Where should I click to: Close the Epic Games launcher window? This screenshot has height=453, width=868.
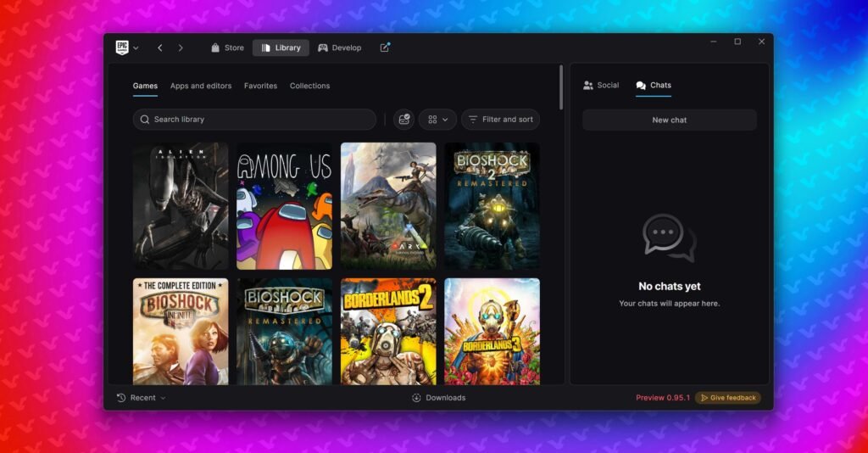coord(762,42)
